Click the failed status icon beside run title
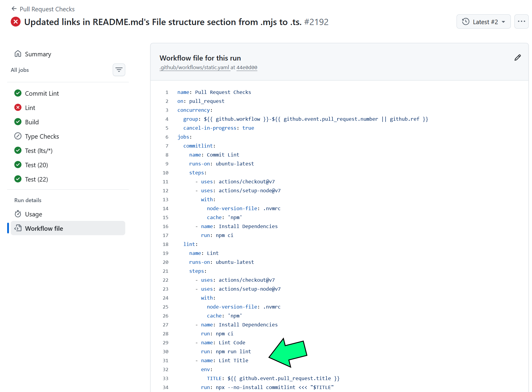532x392 pixels. click(16, 22)
